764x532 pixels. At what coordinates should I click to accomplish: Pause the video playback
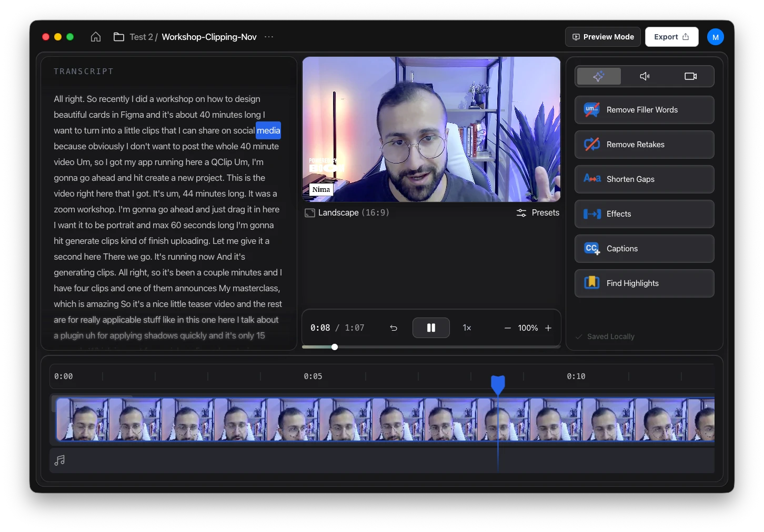(431, 328)
